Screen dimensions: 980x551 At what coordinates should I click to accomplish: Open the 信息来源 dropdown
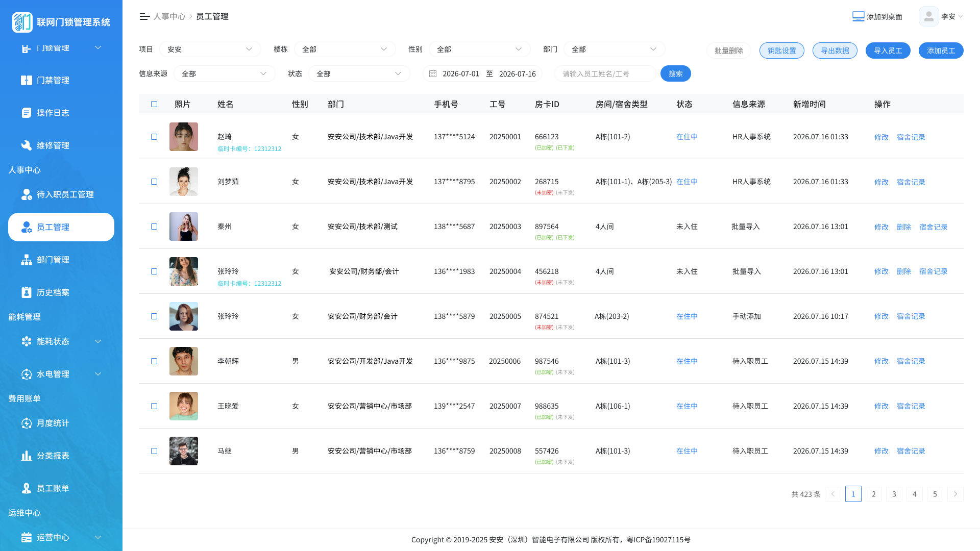point(225,73)
